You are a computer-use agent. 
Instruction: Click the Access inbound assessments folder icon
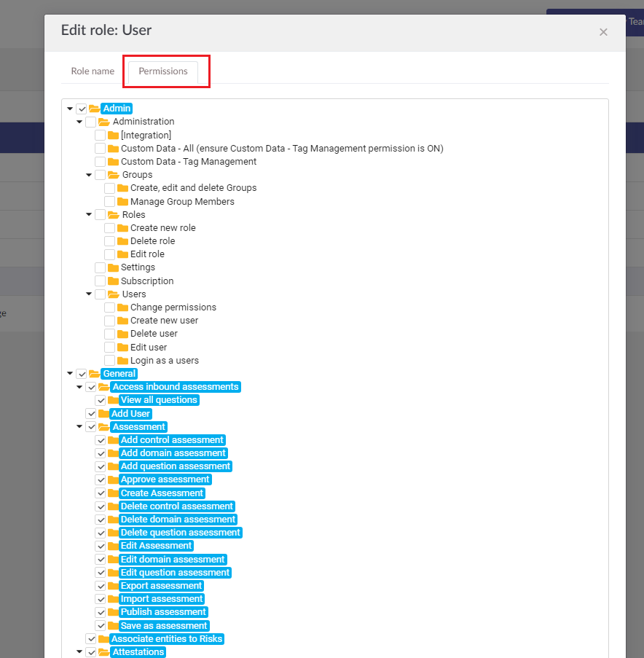point(104,387)
